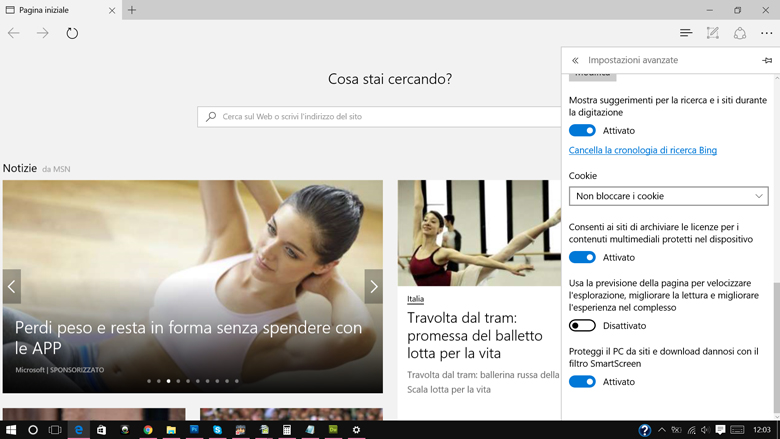Show the previous news carousel slide
This screenshot has width=780, height=439.
[11, 286]
